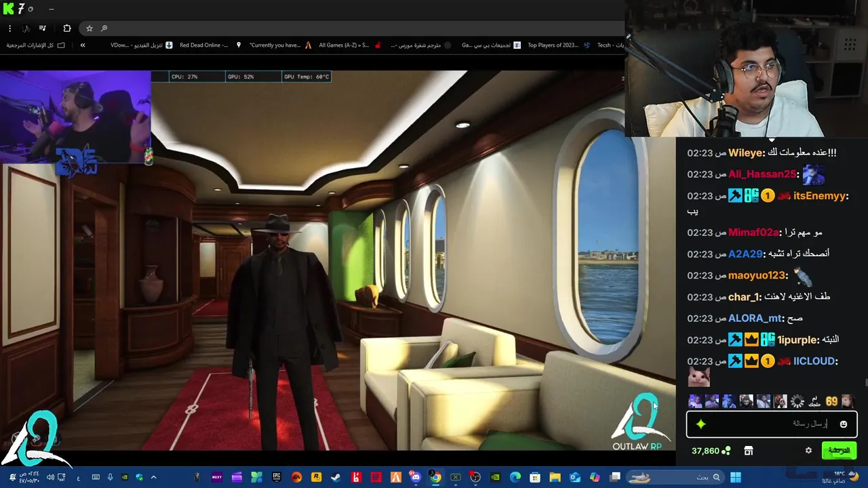868x488 pixels.
Task: Open the volume control in system tray
Action: [x=50, y=477]
